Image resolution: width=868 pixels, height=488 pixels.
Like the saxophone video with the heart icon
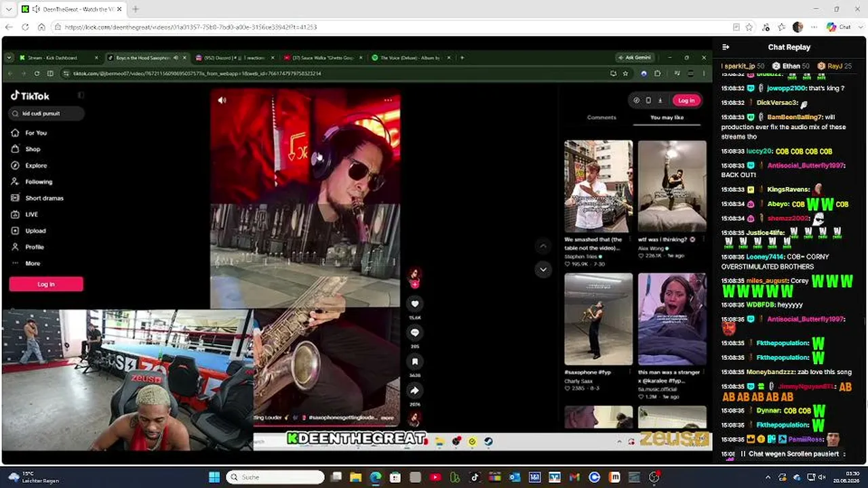pyautogui.click(x=415, y=304)
